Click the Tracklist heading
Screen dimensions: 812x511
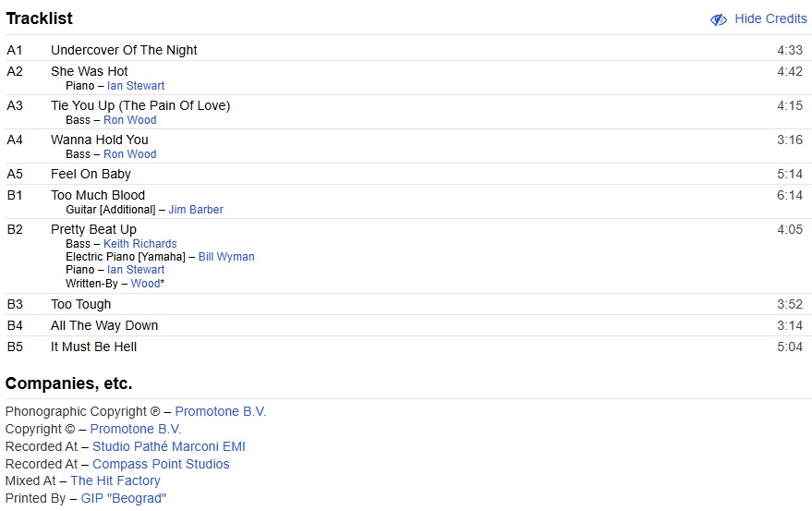pos(40,18)
